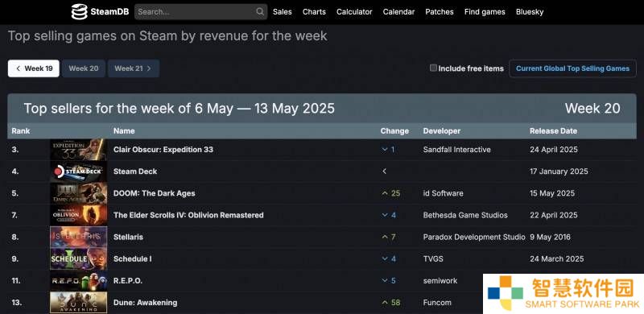Click the Paradox Development Studio developer name
This screenshot has width=644, height=314.
(474, 238)
